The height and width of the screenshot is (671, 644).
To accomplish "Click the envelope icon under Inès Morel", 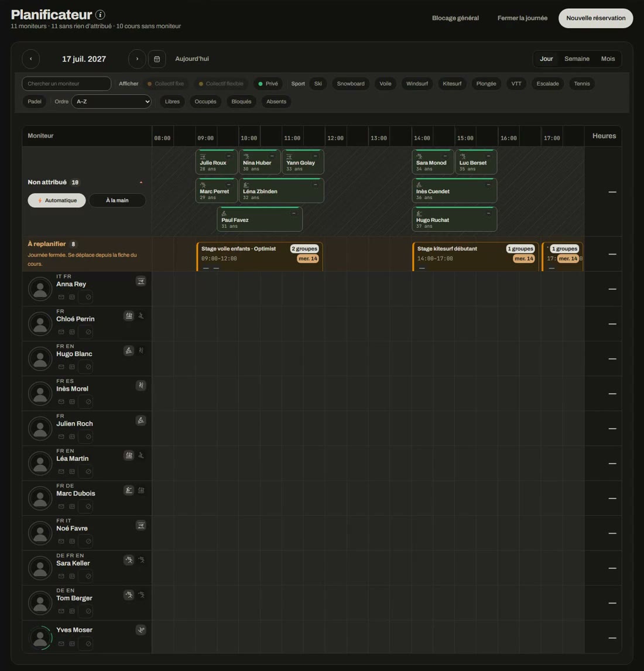I will [61, 402].
